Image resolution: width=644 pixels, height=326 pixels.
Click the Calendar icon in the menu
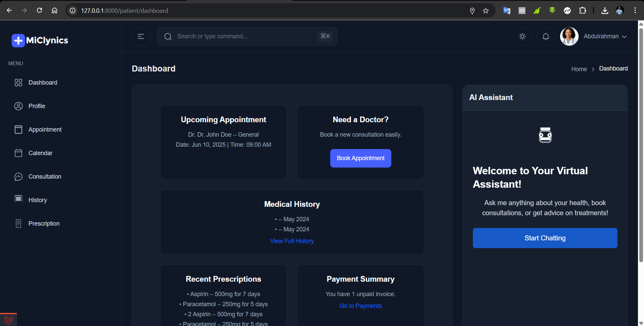18,153
